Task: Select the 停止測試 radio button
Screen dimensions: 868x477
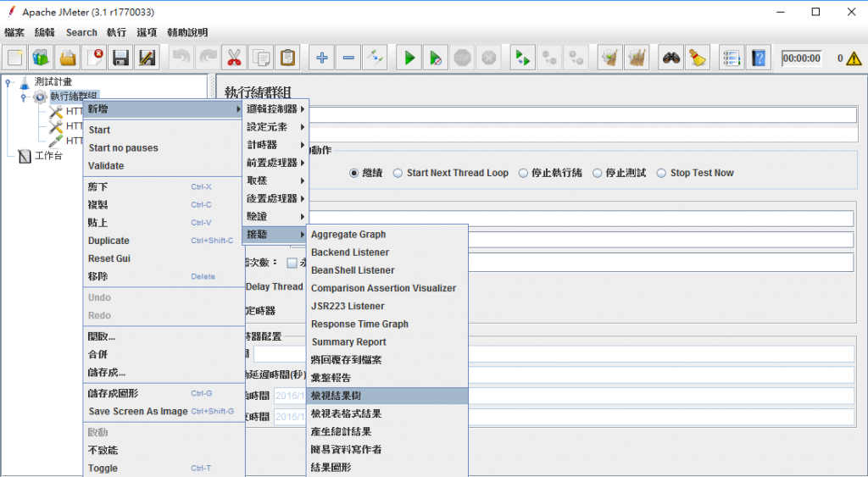Action: pyautogui.click(x=597, y=173)
